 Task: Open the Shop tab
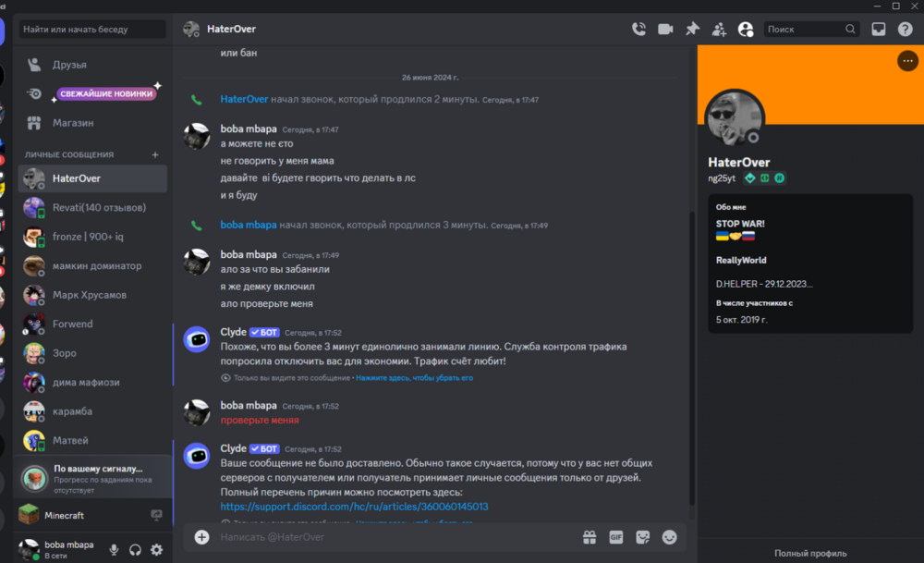click(x=92, y=123)
